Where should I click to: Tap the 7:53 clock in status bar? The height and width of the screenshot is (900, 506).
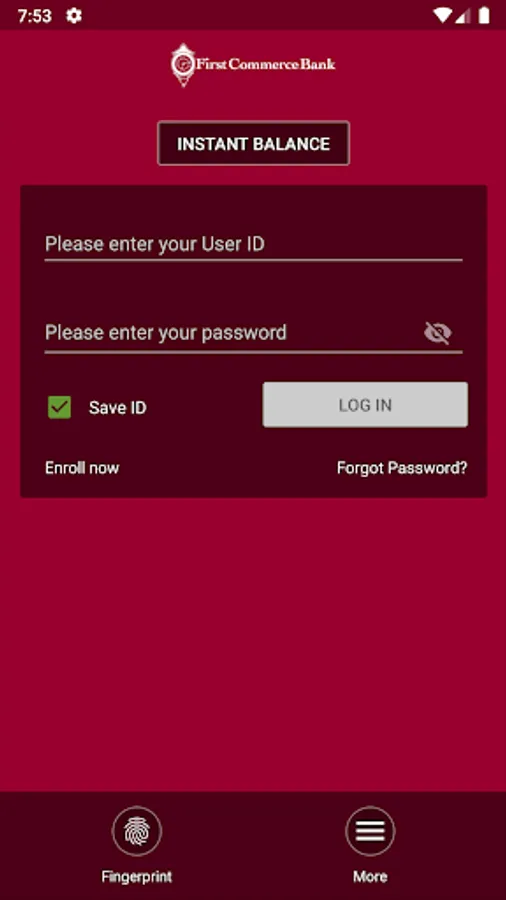(x=34, y=16)
